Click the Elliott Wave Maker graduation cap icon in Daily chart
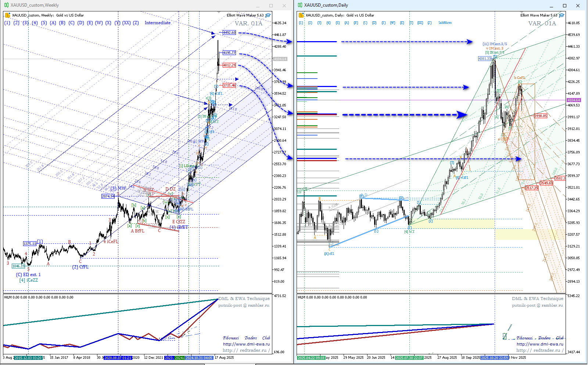Image resolution: width=588 pixels, height=365 pixels. click(x=562, y=15)
